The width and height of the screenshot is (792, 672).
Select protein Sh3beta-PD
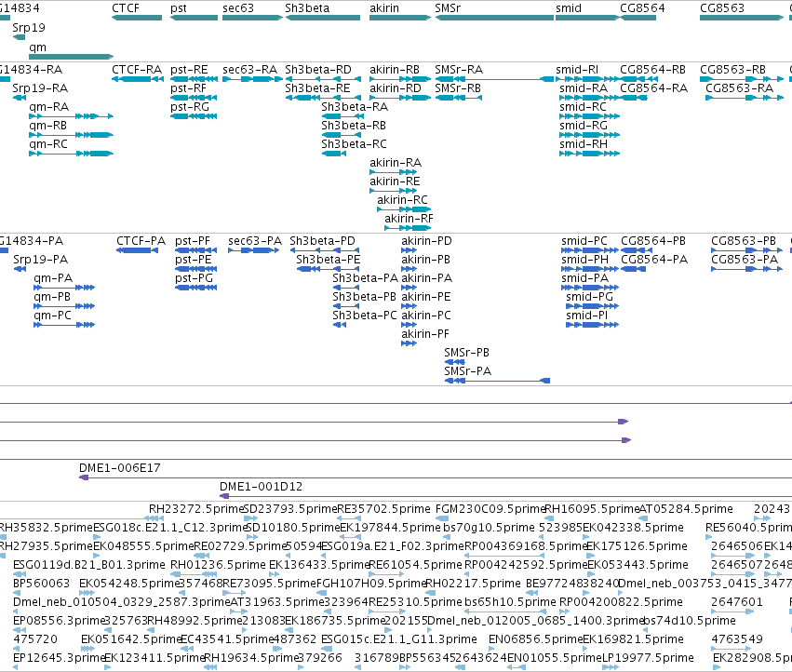(325, 250)
